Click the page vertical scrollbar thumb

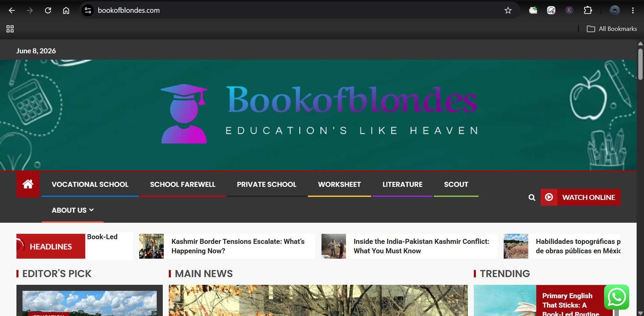(x=640, y=64)
